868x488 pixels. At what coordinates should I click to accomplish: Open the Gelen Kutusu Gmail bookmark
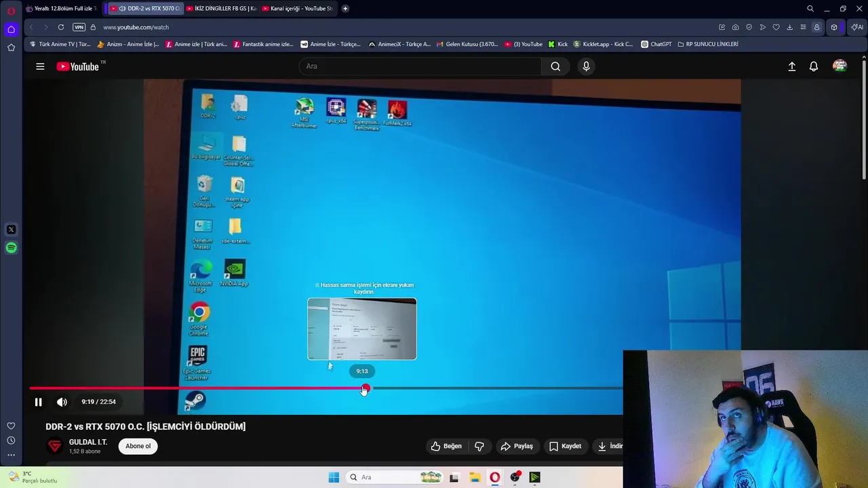tap(467, 44)
